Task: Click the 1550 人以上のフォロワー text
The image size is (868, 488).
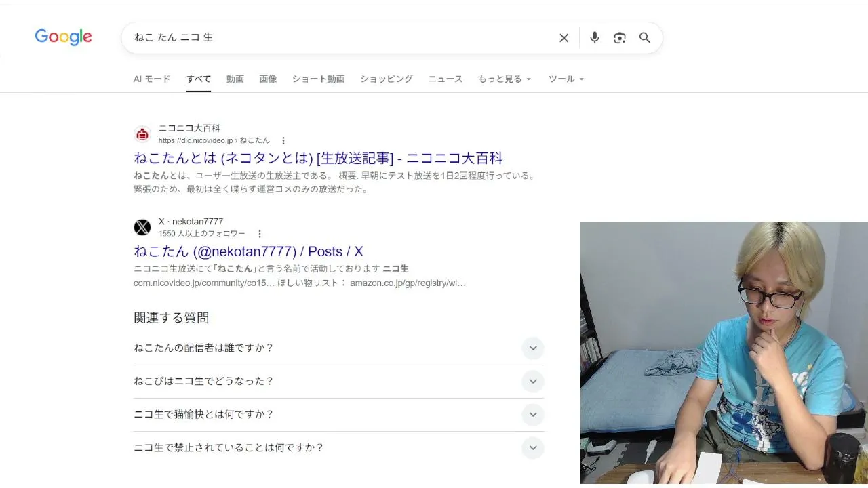Action: point(202,234)
